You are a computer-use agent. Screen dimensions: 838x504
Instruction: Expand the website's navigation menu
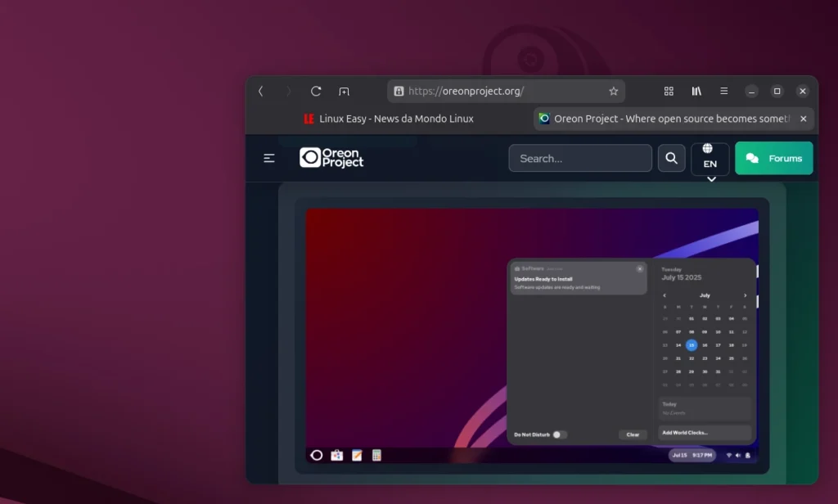[x=269, y=158]
